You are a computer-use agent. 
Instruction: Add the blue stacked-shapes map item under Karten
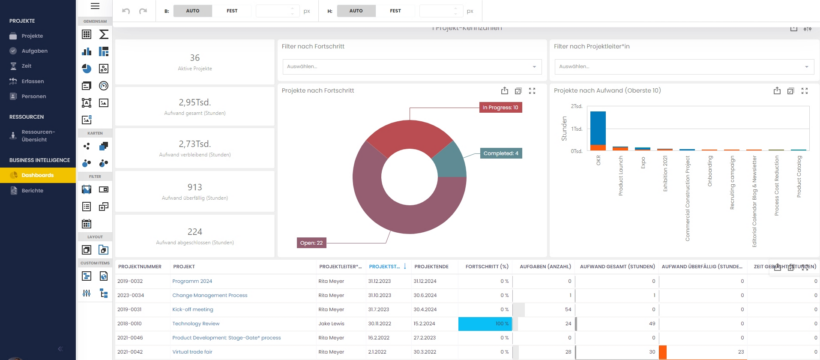click(x=104, y=146)
